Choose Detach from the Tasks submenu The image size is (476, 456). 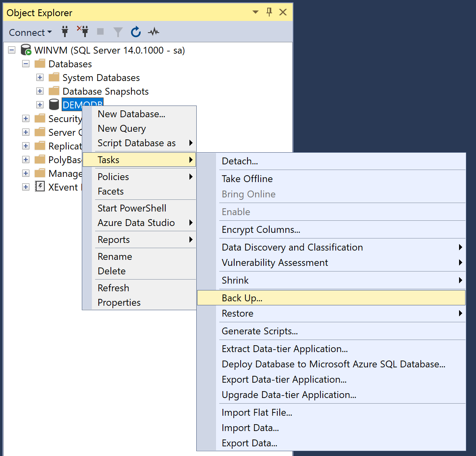(240, 161)
